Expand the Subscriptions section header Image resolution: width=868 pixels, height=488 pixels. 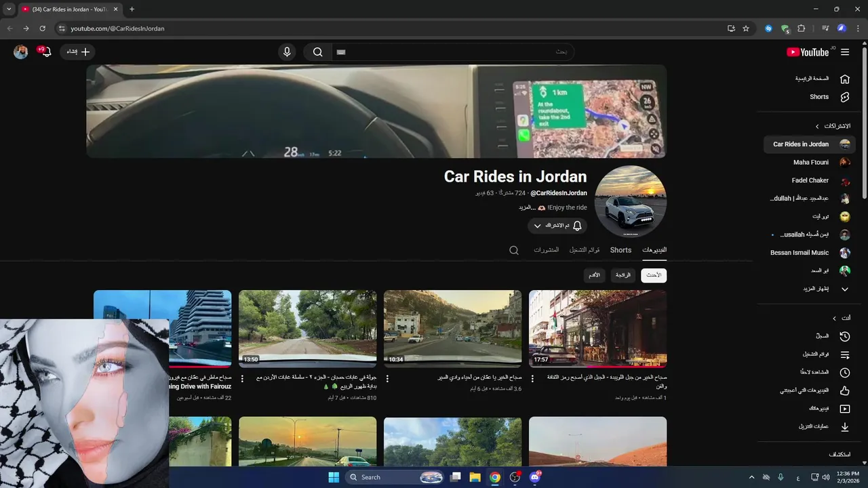tap(833, 126)
